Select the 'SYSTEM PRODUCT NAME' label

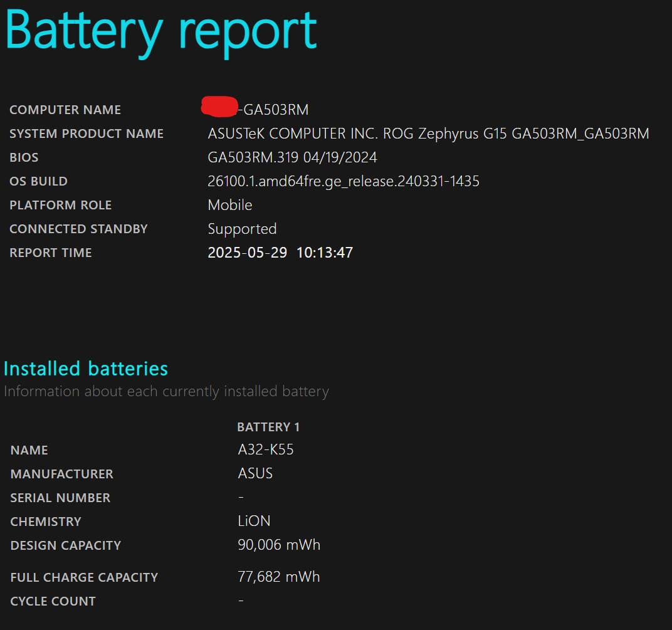tap(87, 134)
